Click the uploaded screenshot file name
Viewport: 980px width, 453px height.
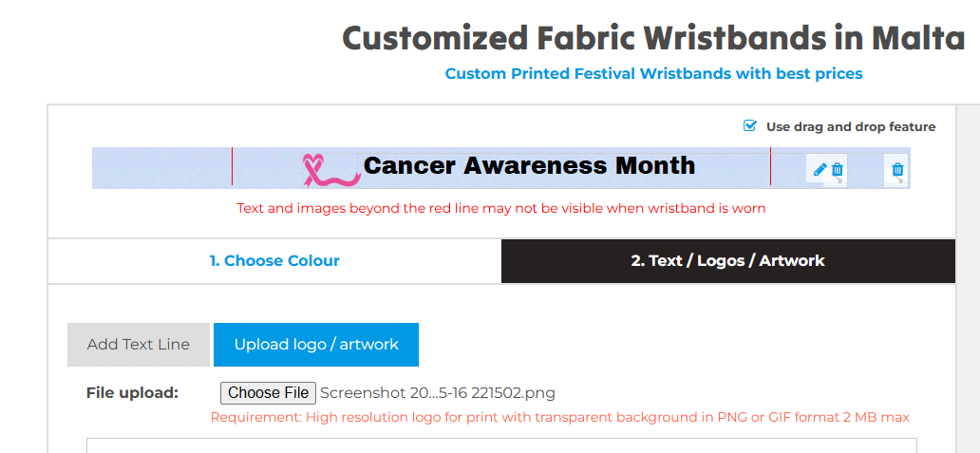tap(438, 393)
